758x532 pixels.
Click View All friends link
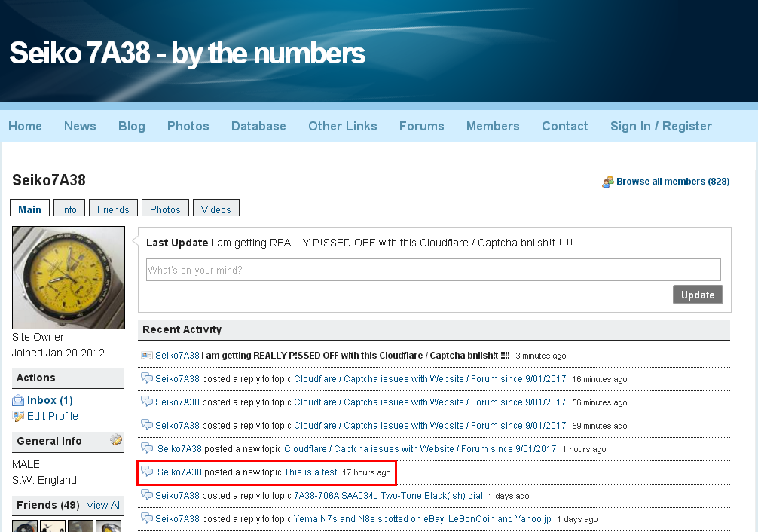click(104, 505)
